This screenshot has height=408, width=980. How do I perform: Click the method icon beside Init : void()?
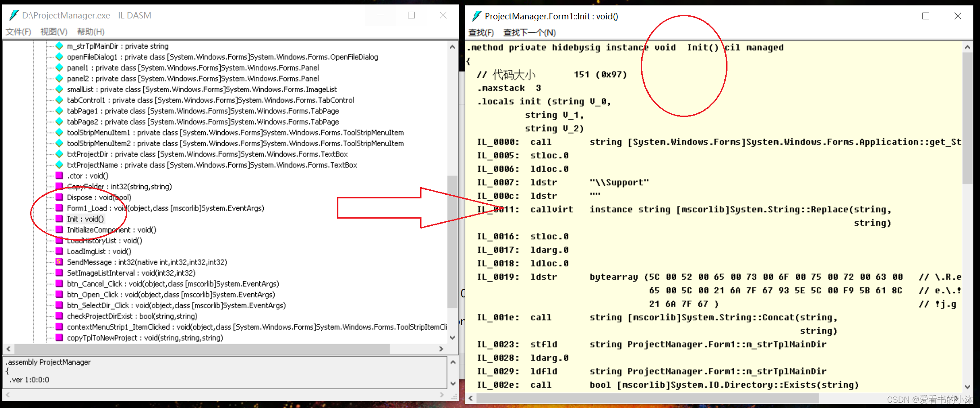pos(59,219)
